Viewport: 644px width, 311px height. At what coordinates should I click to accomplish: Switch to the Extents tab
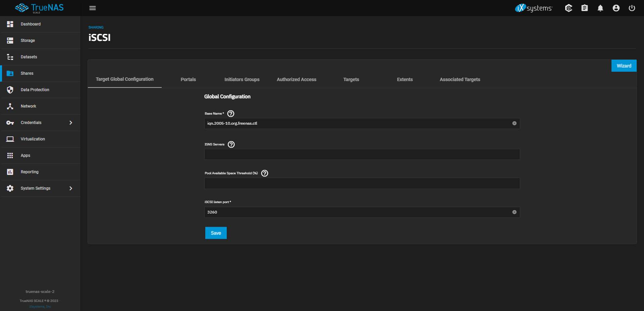point(405,79)
